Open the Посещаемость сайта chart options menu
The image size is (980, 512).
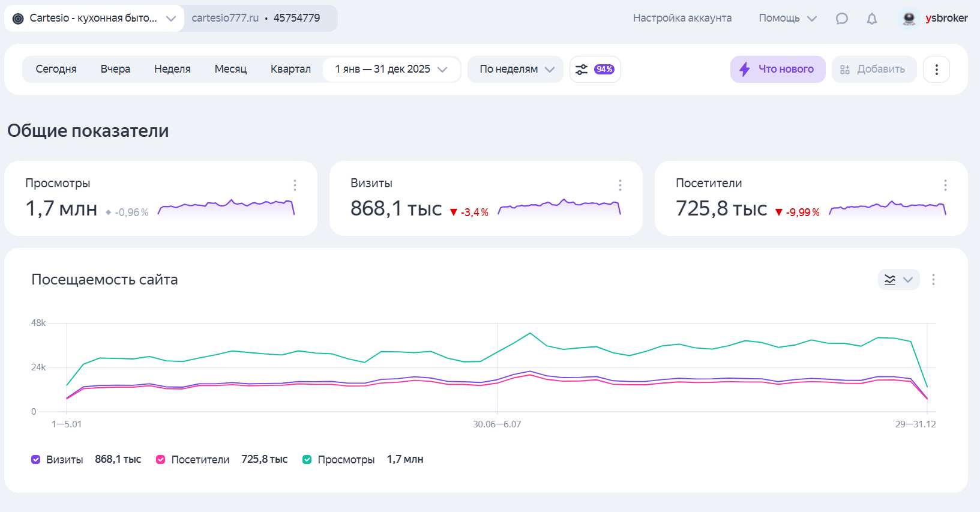point(933,279)
